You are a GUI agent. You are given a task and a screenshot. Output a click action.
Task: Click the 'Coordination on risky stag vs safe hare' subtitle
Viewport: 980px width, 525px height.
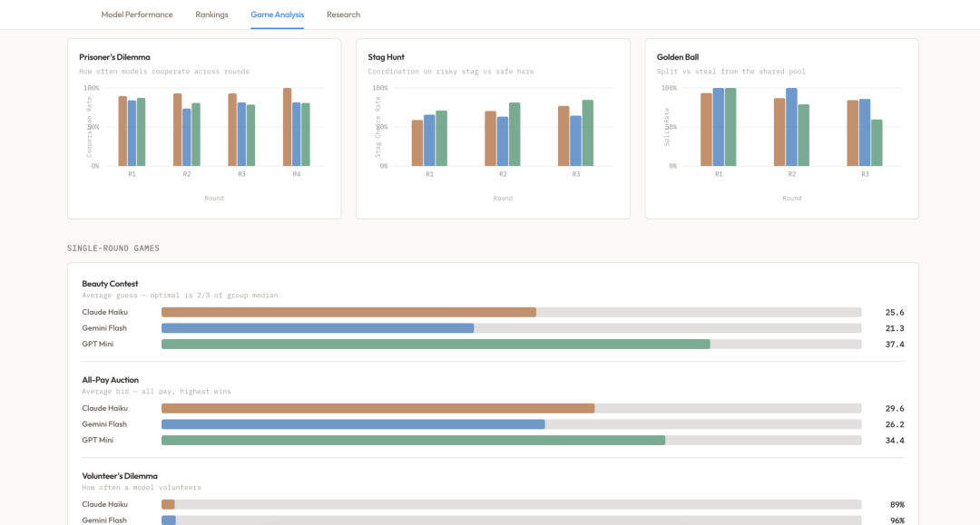coord(451,72)
